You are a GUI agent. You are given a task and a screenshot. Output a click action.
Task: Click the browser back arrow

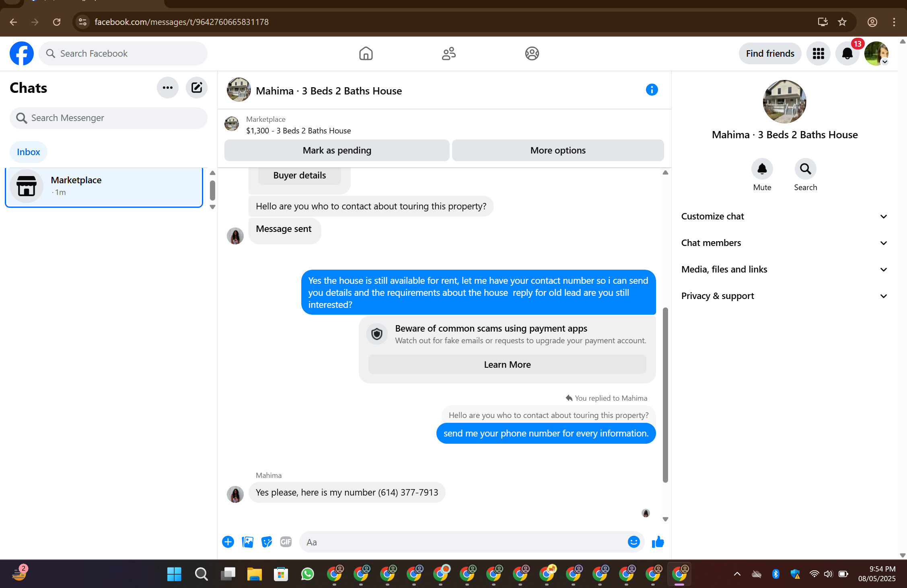tap(13, 22)
